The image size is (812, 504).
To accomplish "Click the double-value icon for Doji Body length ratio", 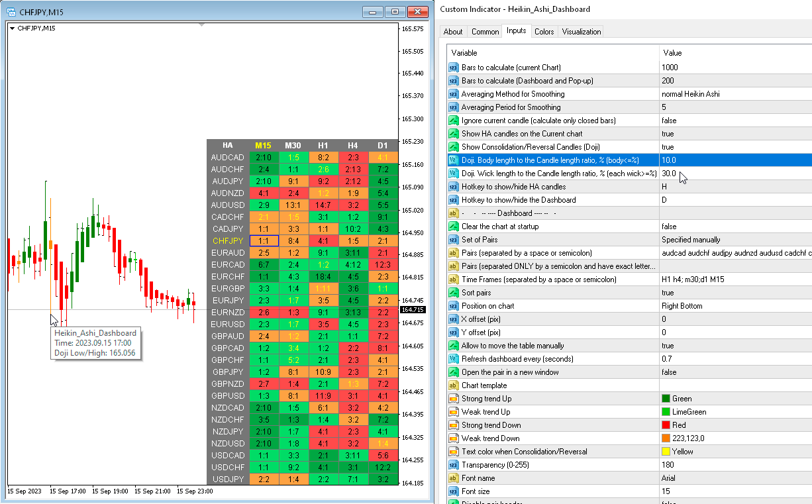I will click(454, 160).
